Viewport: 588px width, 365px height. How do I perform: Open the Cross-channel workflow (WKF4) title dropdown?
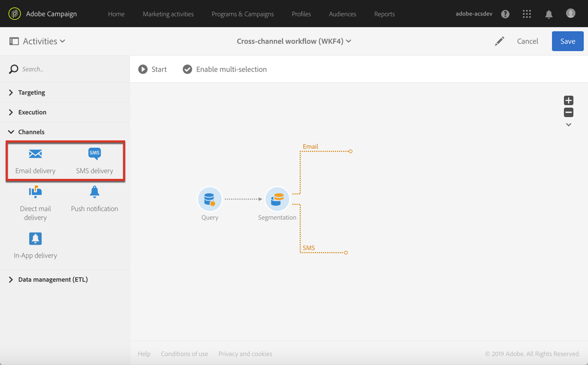point(294,41)
